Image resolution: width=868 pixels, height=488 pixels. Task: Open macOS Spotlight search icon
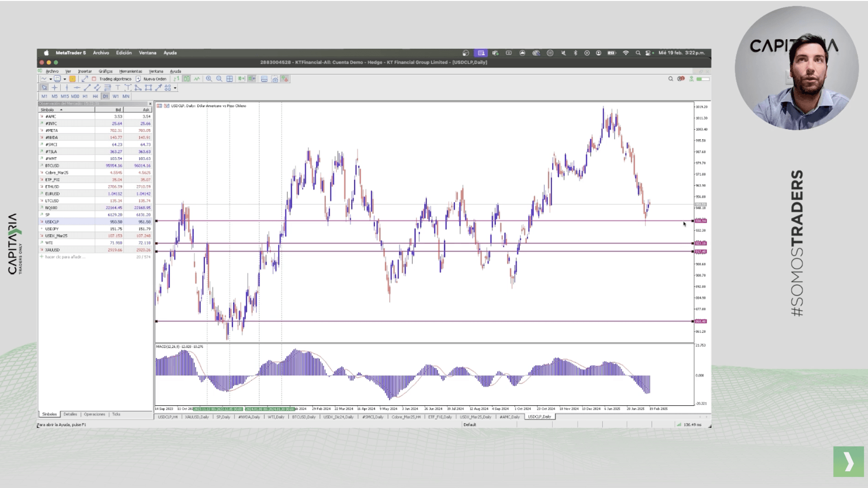tap(638, 53)
